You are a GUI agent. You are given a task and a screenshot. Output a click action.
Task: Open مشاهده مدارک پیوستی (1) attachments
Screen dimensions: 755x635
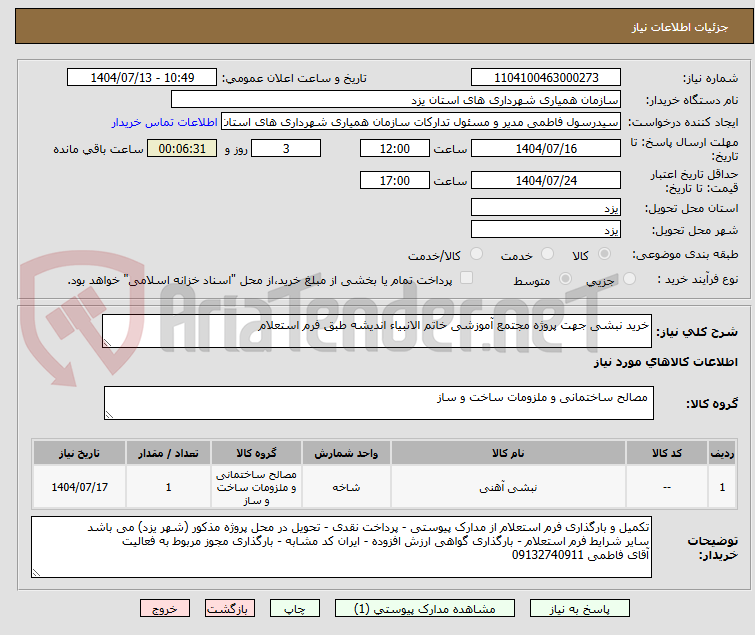[424, 609]
